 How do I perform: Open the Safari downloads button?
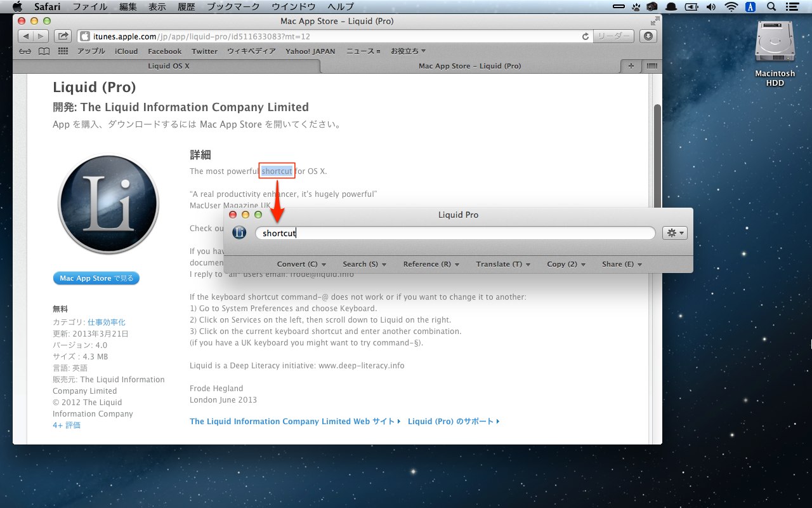[x=648, y=36]
